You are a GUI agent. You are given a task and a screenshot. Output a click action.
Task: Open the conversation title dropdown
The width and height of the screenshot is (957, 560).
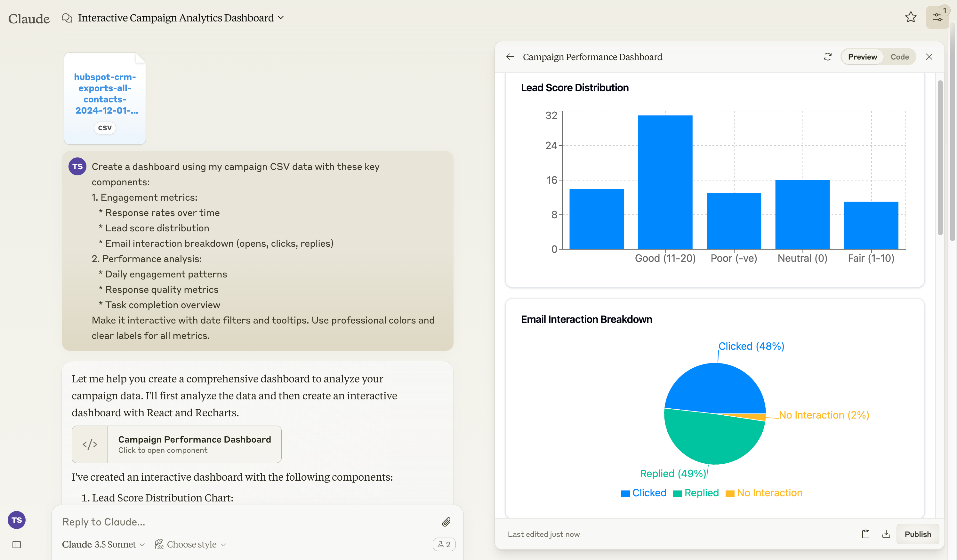pos(281,18)
